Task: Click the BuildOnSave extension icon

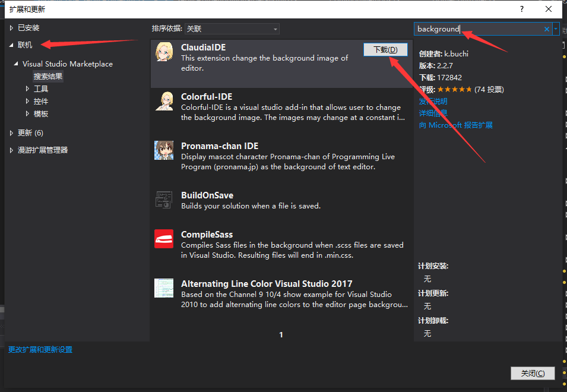Action: 164,200
